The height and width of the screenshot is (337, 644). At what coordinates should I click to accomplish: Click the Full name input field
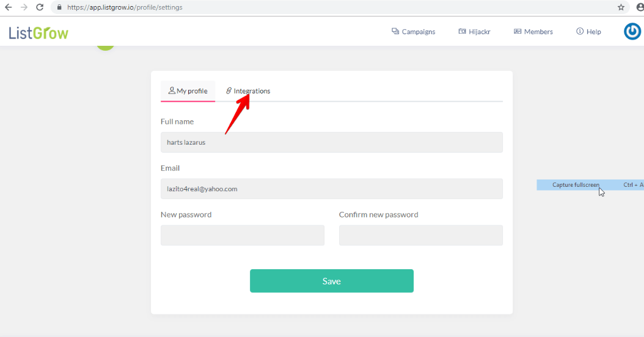point(331,142)
